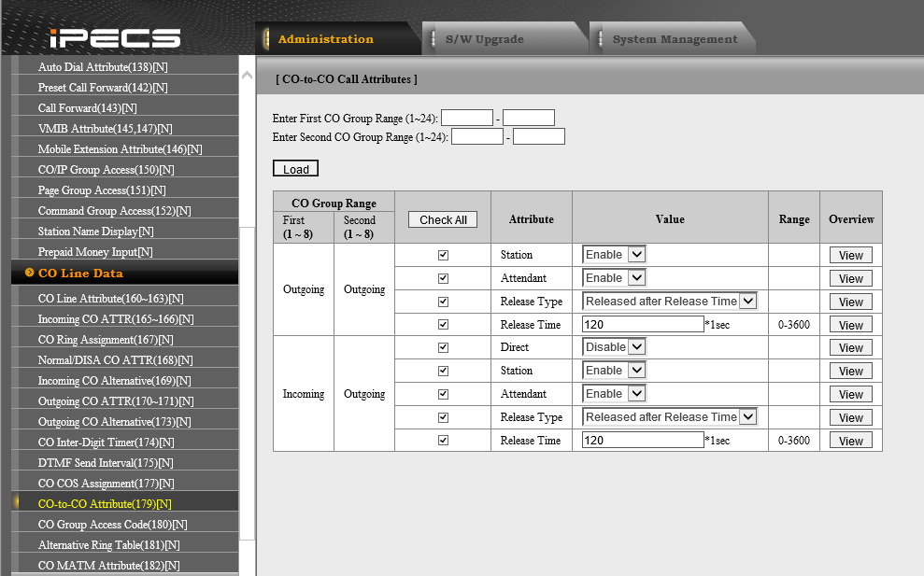Switch to the S/W Upgrade tab
This screenshot has width=924, height=576.
(x=484, y=39)
